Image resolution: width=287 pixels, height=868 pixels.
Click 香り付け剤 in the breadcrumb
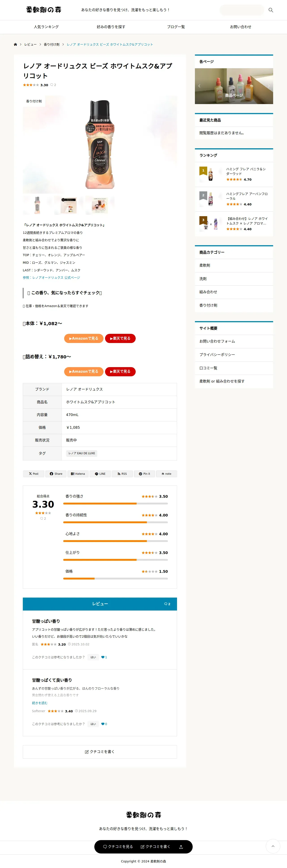52,44
